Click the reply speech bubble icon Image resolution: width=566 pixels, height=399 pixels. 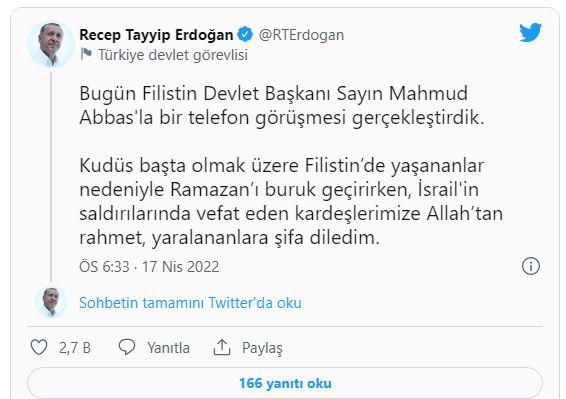point(127,347)
